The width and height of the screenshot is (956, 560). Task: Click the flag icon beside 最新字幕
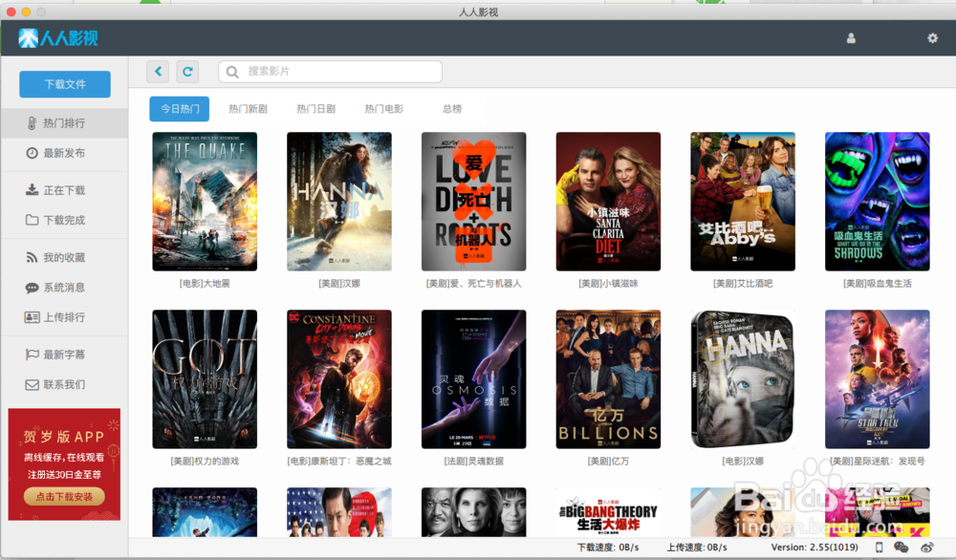click(32, 355)
